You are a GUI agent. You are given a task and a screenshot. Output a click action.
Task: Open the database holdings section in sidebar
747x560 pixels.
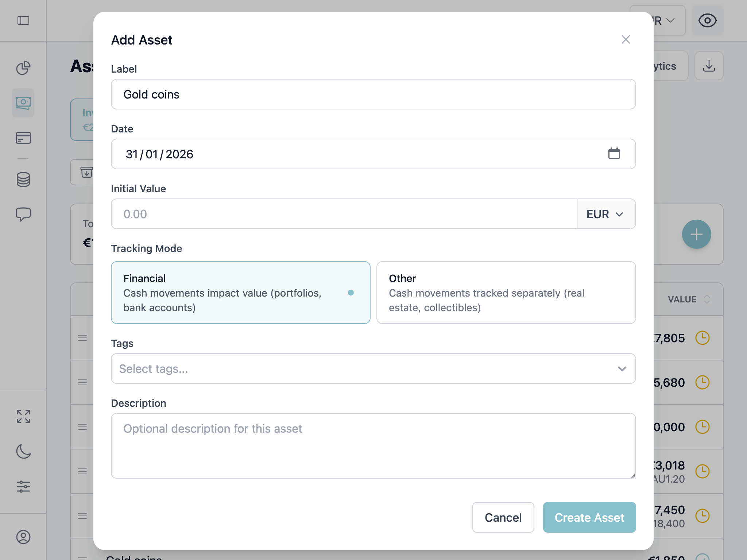point(23,179)
